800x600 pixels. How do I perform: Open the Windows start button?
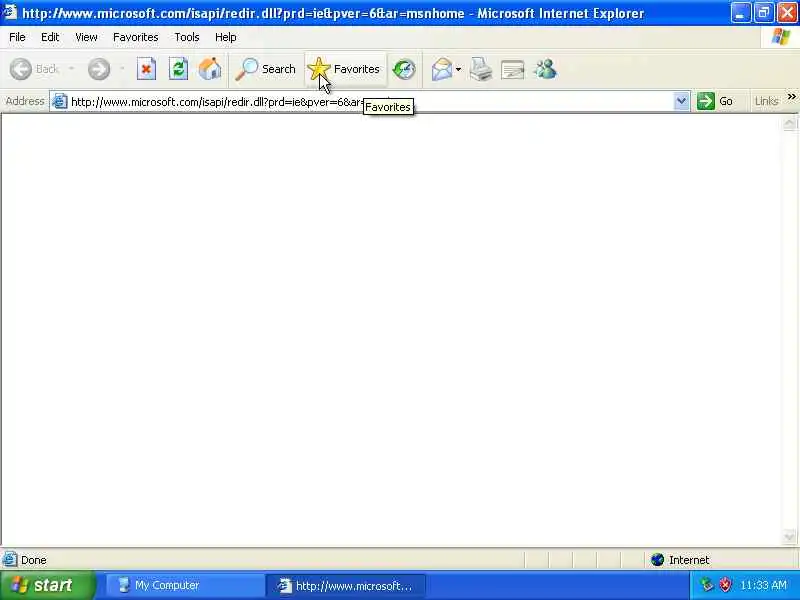coord(47,585)
